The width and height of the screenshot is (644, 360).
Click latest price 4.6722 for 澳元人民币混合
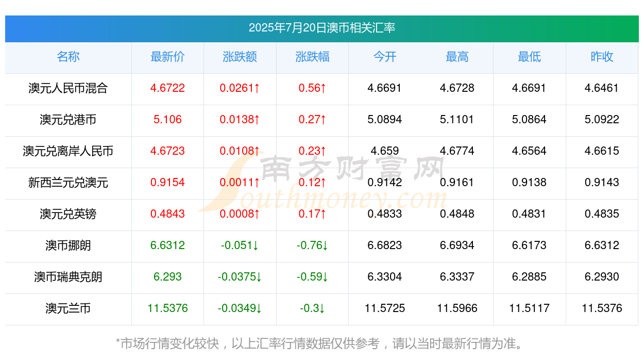point(167,88)
